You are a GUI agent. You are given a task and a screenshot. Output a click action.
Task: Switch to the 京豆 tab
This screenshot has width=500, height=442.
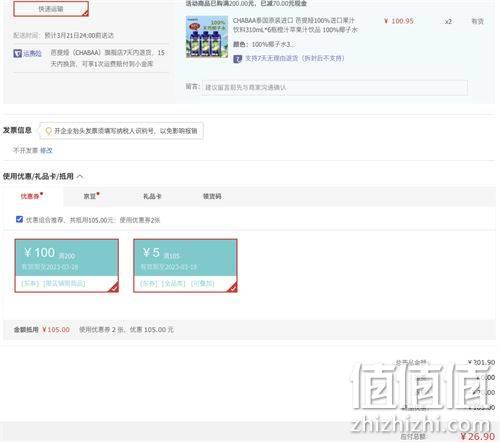91,196
